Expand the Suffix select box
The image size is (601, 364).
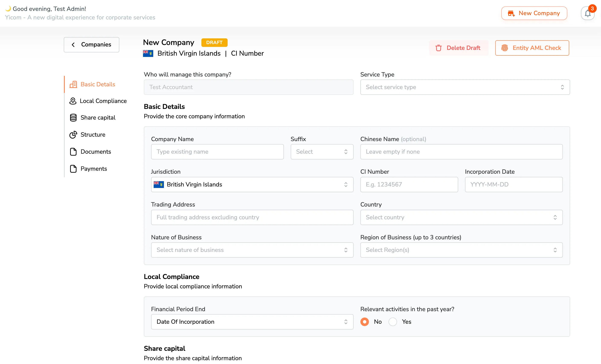pyautogui.click(x=322, y=152)
